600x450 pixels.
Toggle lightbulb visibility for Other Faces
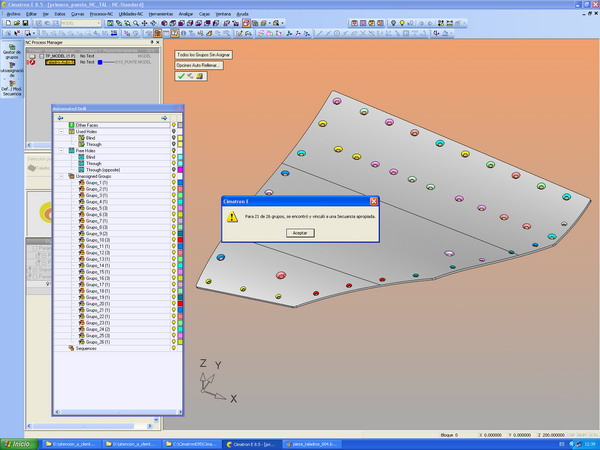tap(174, 124)
